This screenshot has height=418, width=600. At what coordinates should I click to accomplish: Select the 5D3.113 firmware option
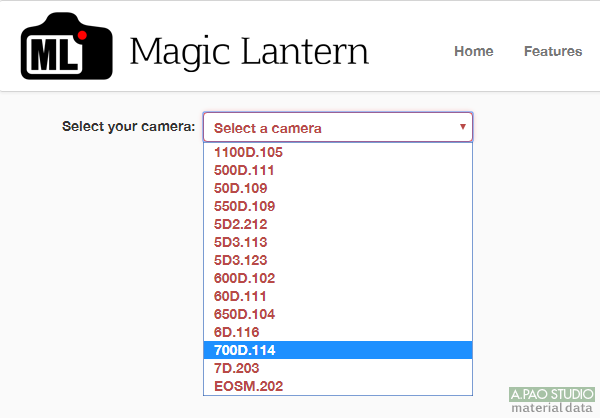pyautogui.click(x=240, y=242)
